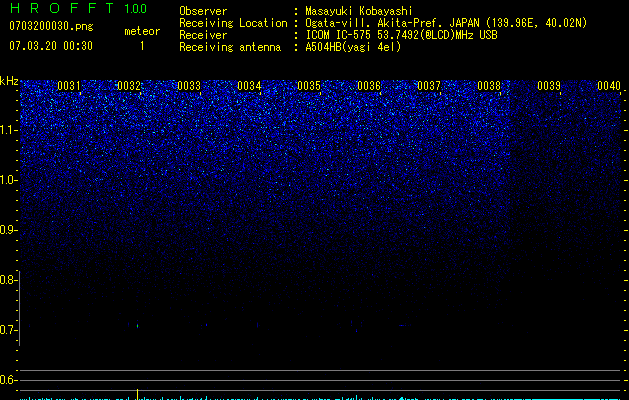This screenshot has height=400, width=629.
Task: Click the 0.6 kHz axis label
Action: click(x=8, y=380)
